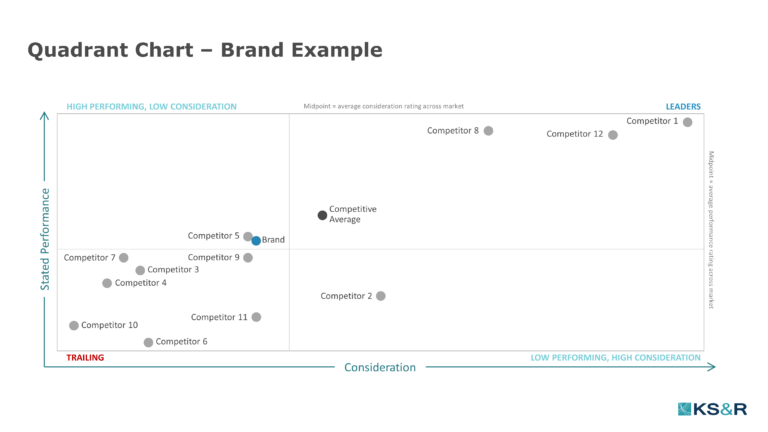
Task: Select the dark Competitive Average dot
Action: pos(322,215)
